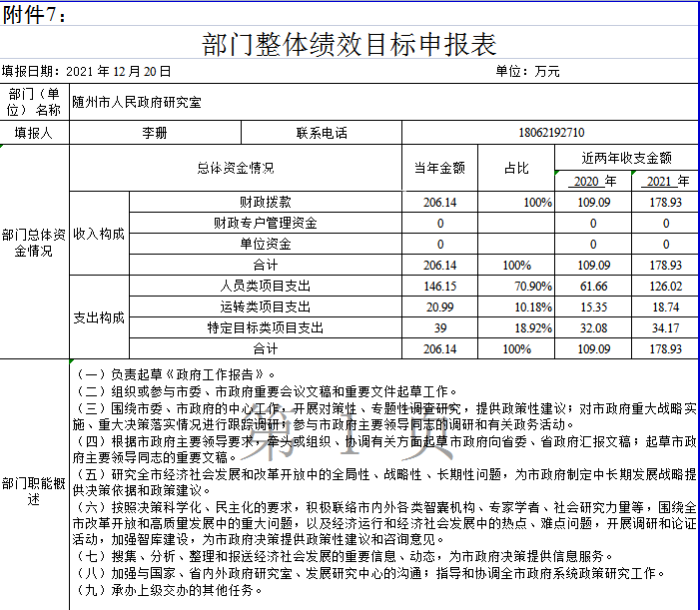Screen dimensions: 700x610
Task: Select the 当年金额 column header
Action: (439, 168)
